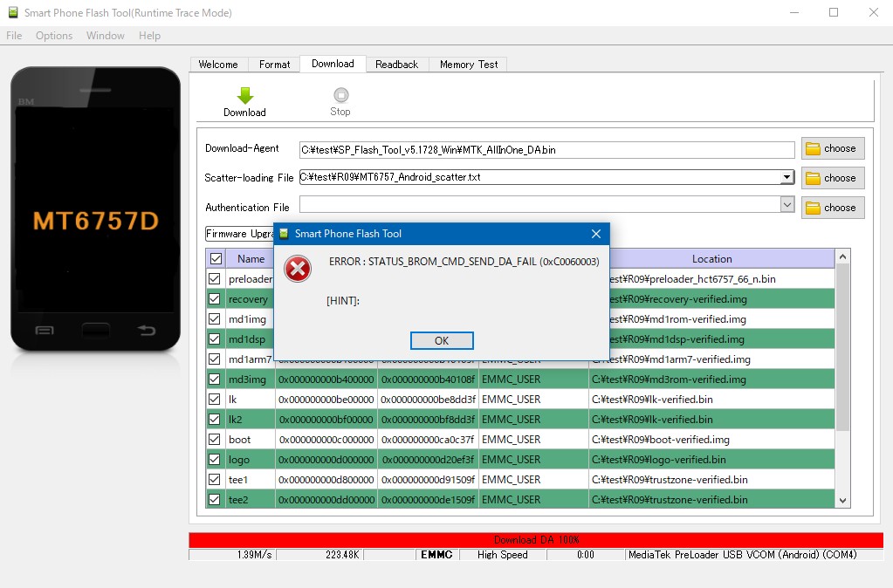Click the partition list scrollbar thumb

tap(843, 347)
